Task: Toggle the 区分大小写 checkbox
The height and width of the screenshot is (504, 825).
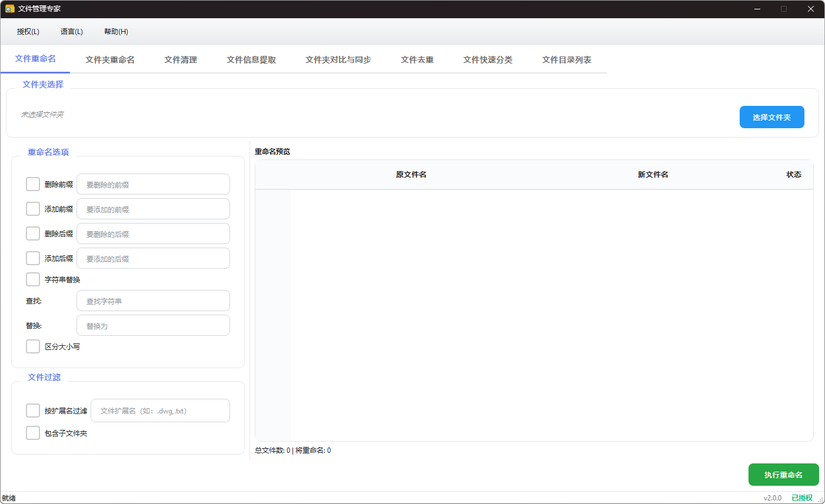Action: point(32,346)
